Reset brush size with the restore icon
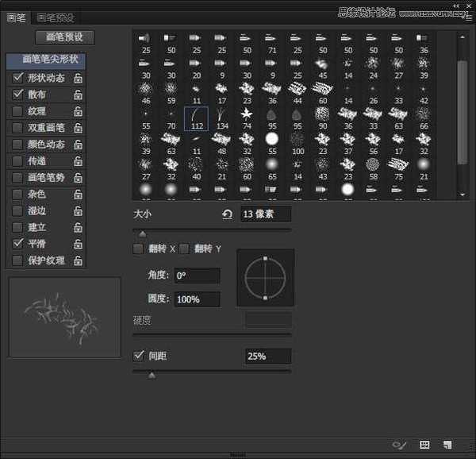The width and height of the screenshot is (476, 459). click(228, 214)
